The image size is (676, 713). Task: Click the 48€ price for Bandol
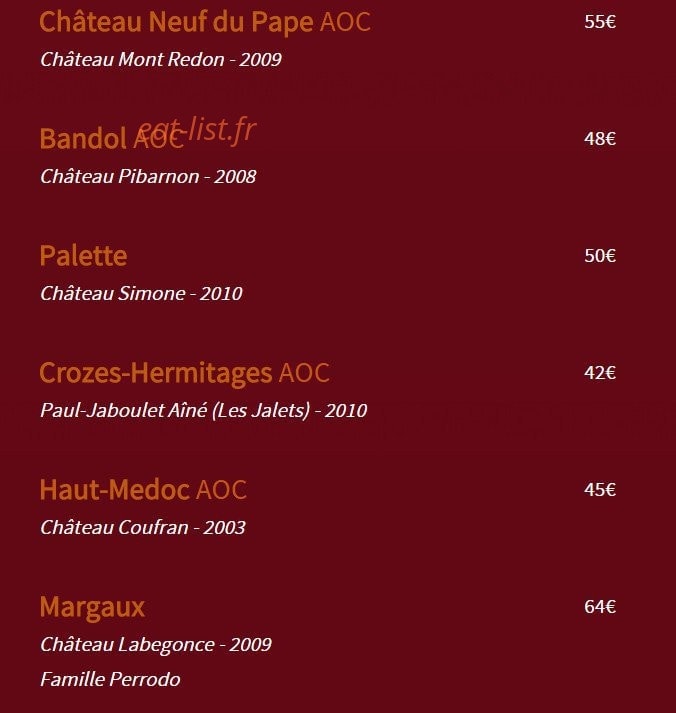coord(600,139)
